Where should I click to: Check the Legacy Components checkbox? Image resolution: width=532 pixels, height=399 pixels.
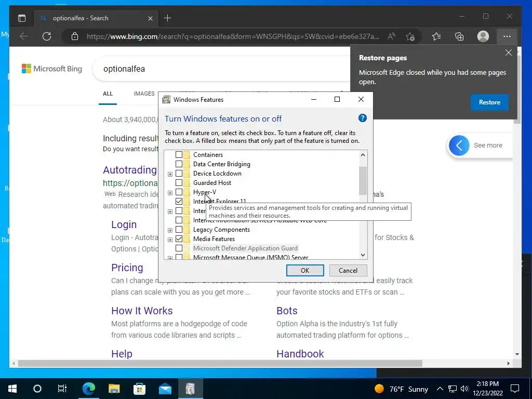179,230
